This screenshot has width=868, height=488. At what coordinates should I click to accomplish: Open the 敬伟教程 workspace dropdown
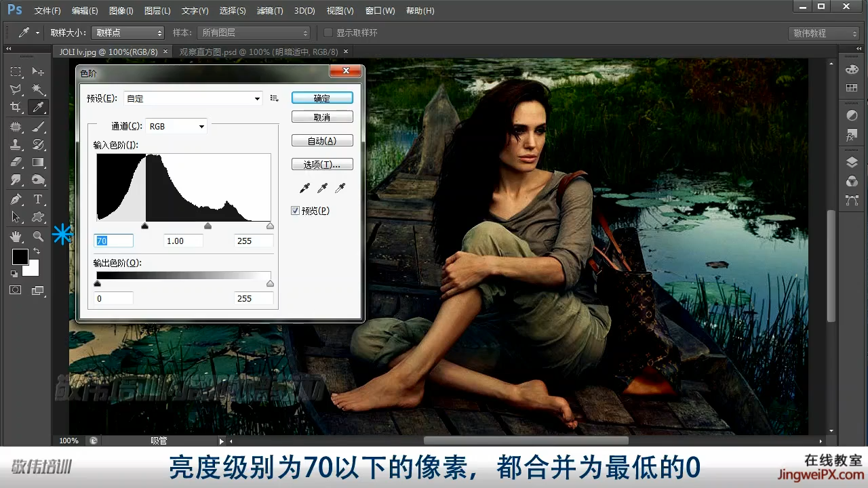coord(825,33)
